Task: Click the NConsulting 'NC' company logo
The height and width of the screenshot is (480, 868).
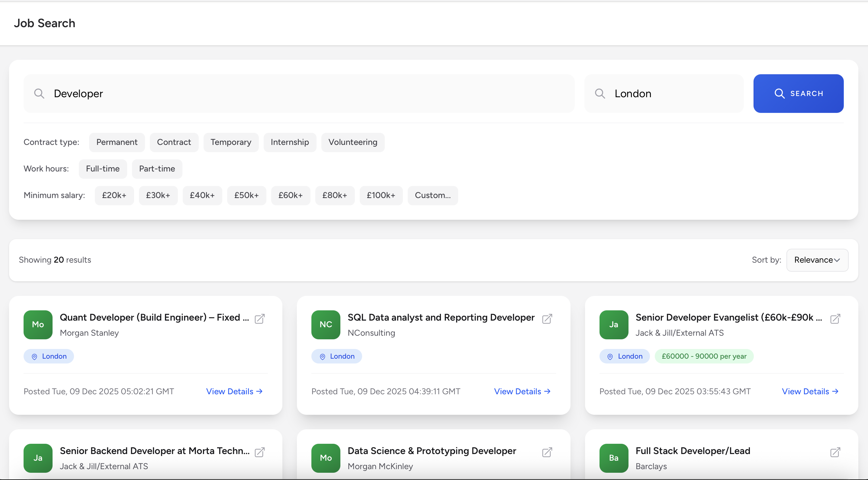Action: [x=326, y=325]
